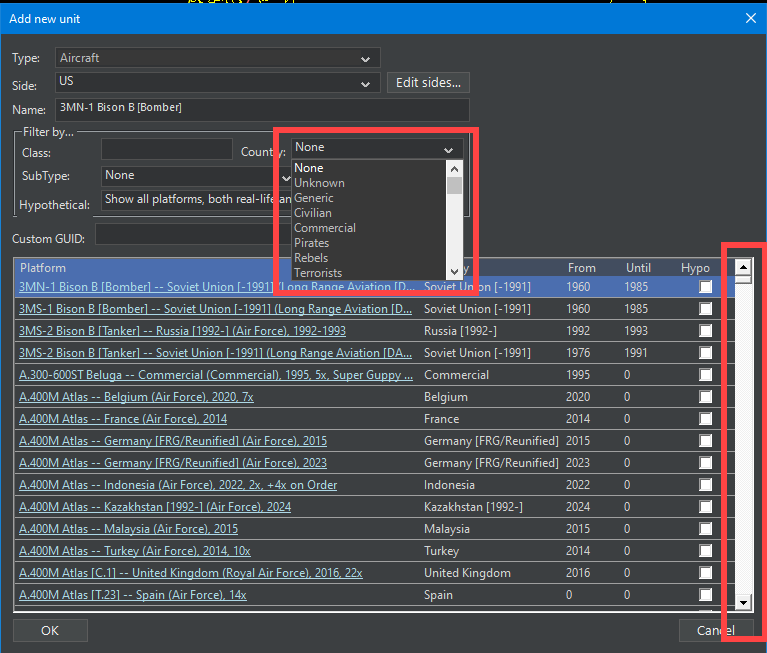Open the Type dropdown showing Aircraft

218,58
